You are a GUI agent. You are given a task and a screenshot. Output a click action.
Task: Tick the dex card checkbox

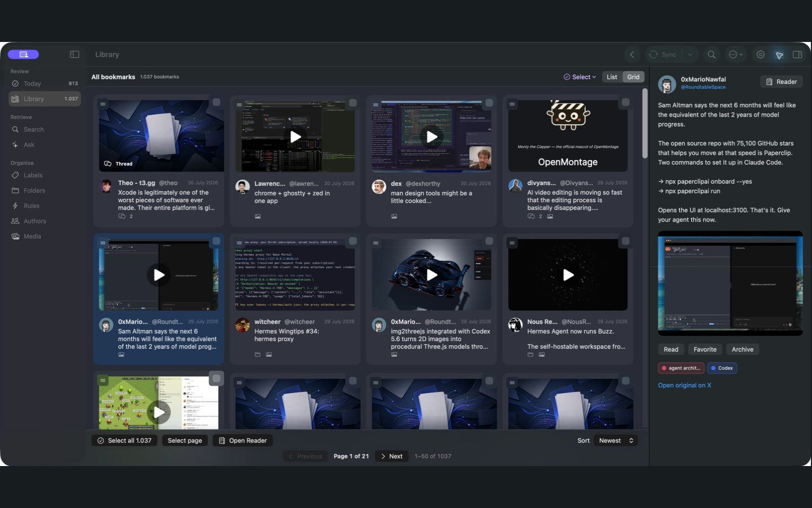pos(489,103)
